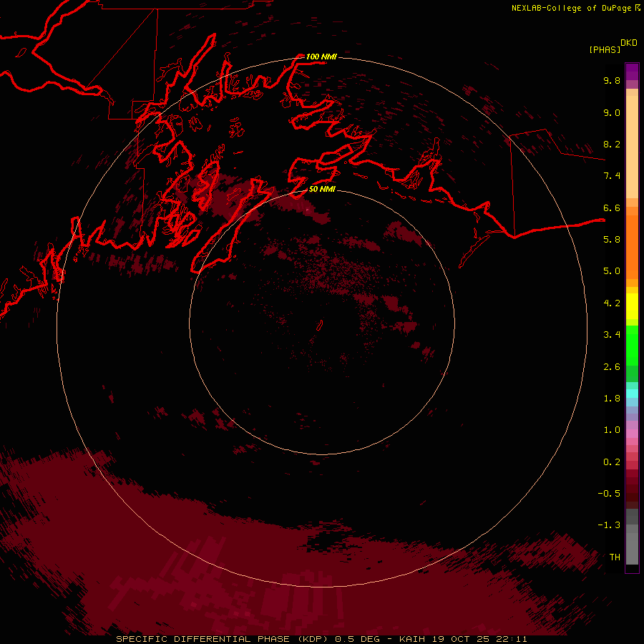Viewport: 644px width, 644px height.
Task: Click the 100 NMI range ring label
Action: pos(321,57)
